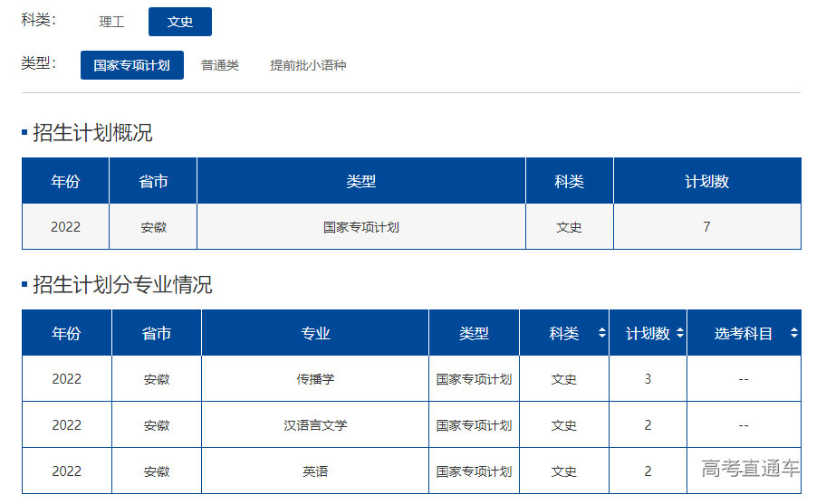This screenshot has width=826, height=504.
Task: Click the 传播学 major cell
Action: (x=315, y=379)
